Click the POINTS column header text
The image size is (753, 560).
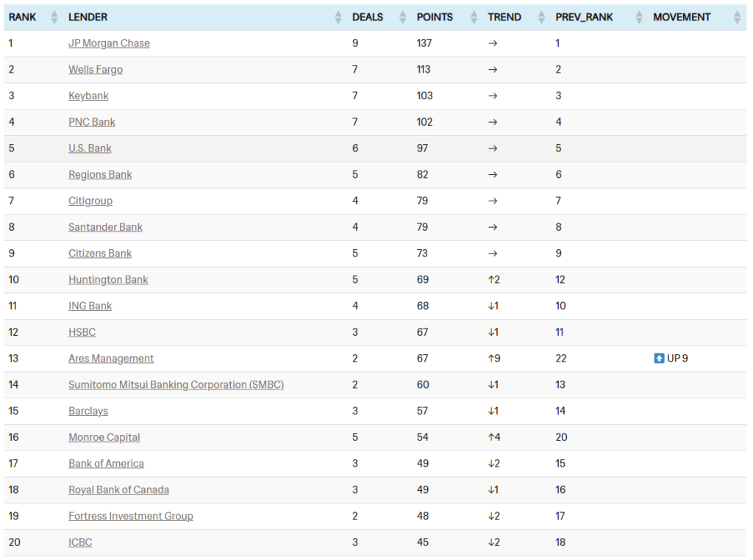click(435, 17)
